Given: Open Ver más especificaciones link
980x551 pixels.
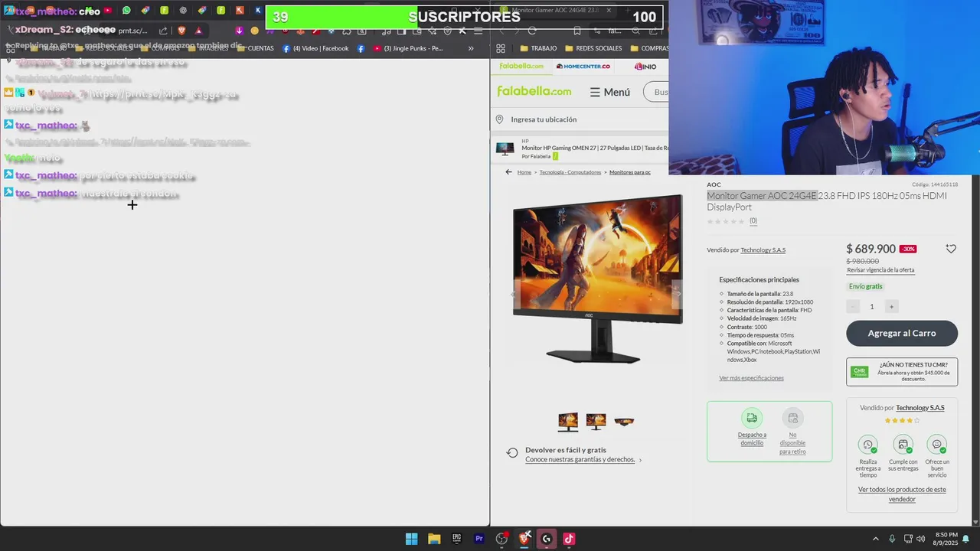Looking at the screenshot, I should [x=751, y=378].
